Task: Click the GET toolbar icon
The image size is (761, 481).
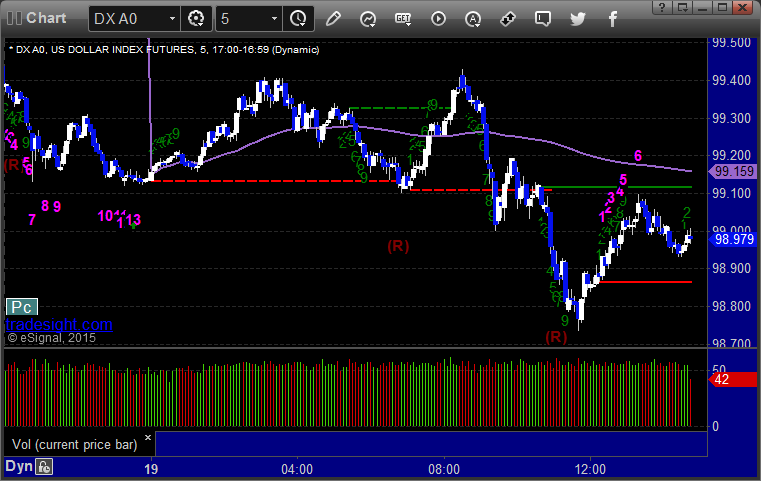Action: tap(403, 19)
